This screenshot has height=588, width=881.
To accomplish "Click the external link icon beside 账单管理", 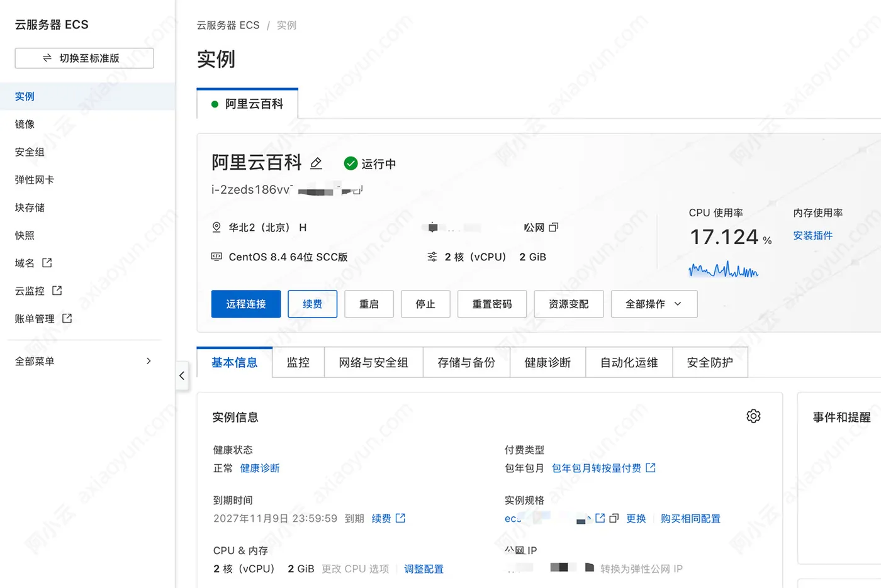I will coord(67,318).
